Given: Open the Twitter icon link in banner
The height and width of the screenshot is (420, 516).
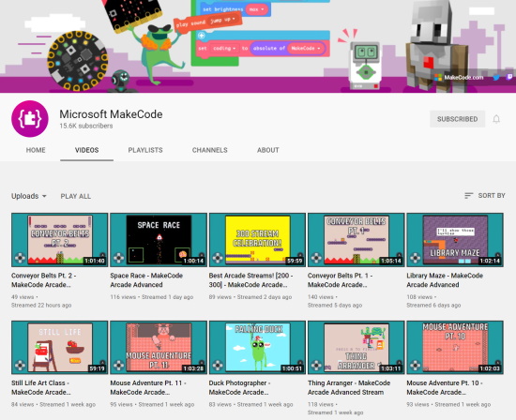Looking at the screenshot, I should coord(496,77).
